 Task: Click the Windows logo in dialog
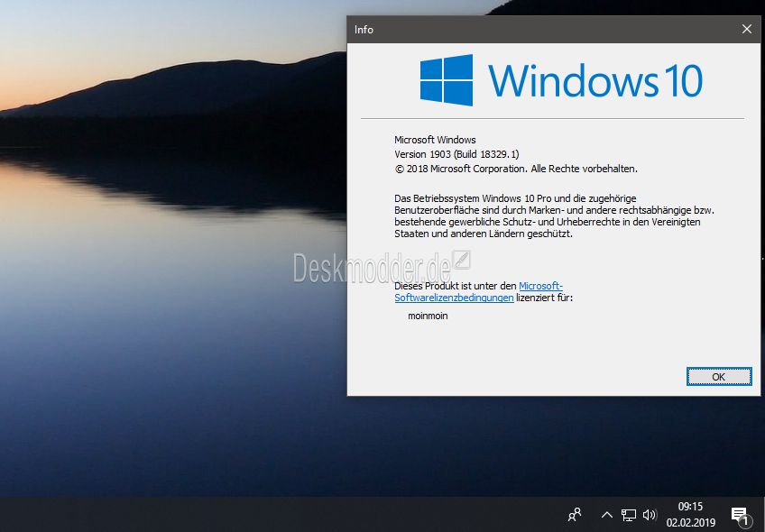coord(446,80)
